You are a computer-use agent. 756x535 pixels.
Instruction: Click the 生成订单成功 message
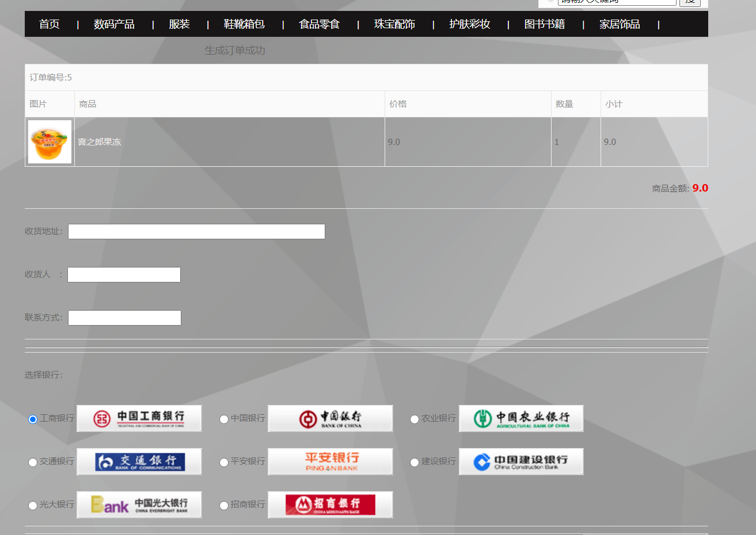pos(235,51)
